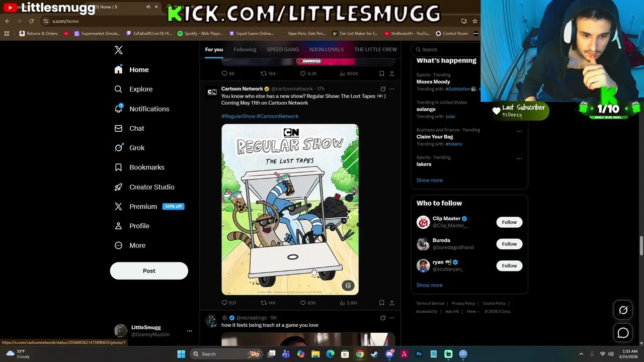The width and height of the screenshot is (644, 362).
Task: Click Grok icon on Cartoon Network post
Action: click(383, 89)
